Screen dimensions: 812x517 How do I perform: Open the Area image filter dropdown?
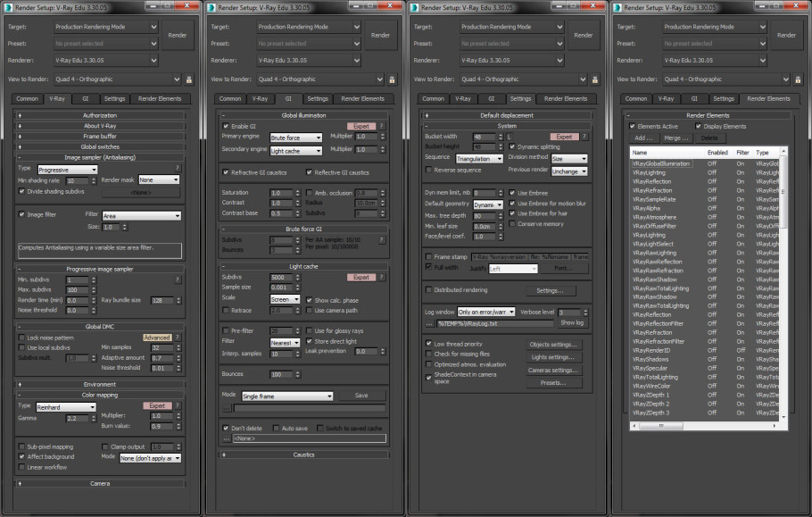tap(141, 215)
